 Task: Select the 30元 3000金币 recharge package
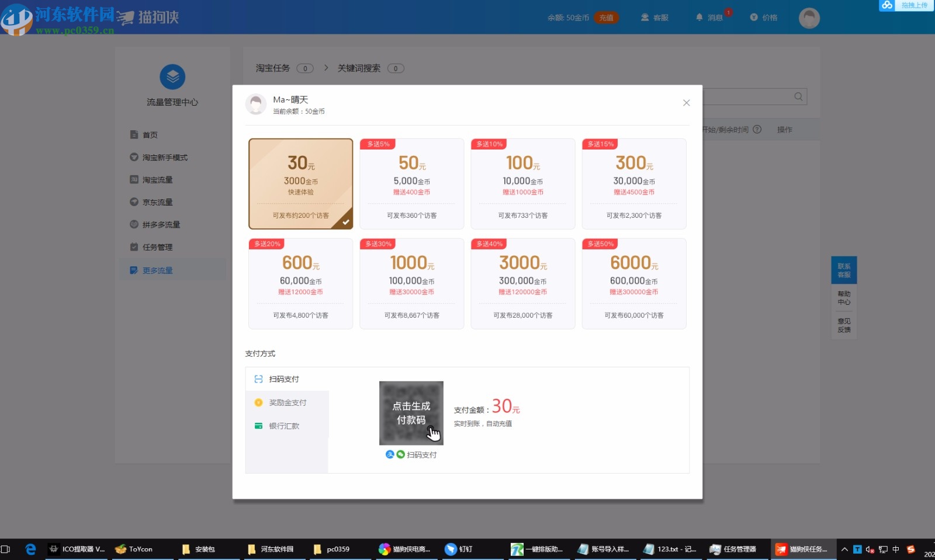pos(301,183)
